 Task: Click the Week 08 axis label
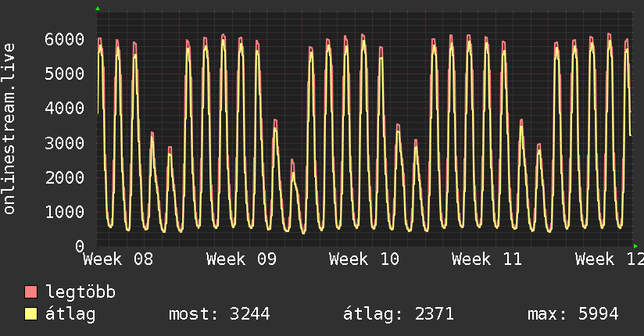pyautogui.click(x=118, y=259)
